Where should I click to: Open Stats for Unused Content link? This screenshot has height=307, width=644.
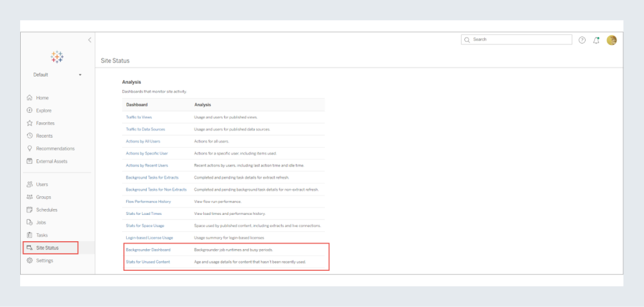[x=148, y=261]
